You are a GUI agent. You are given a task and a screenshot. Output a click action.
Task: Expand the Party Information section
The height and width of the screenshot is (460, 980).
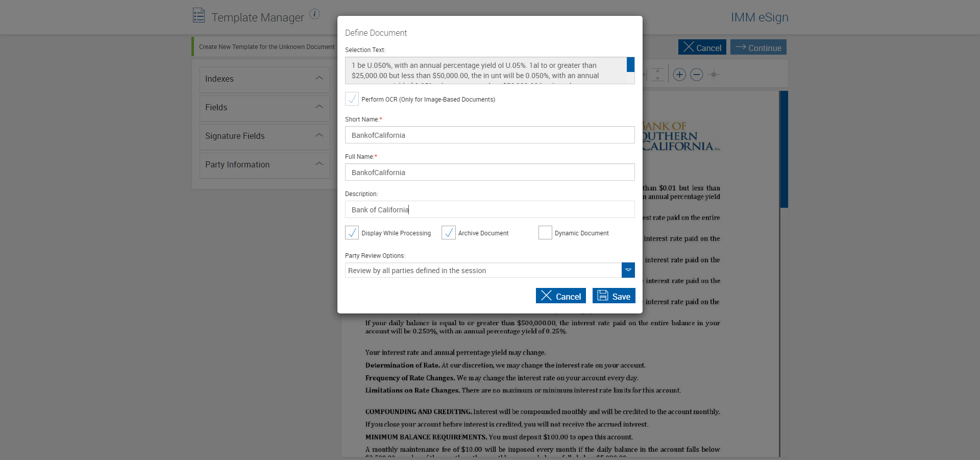coord(264,165)
